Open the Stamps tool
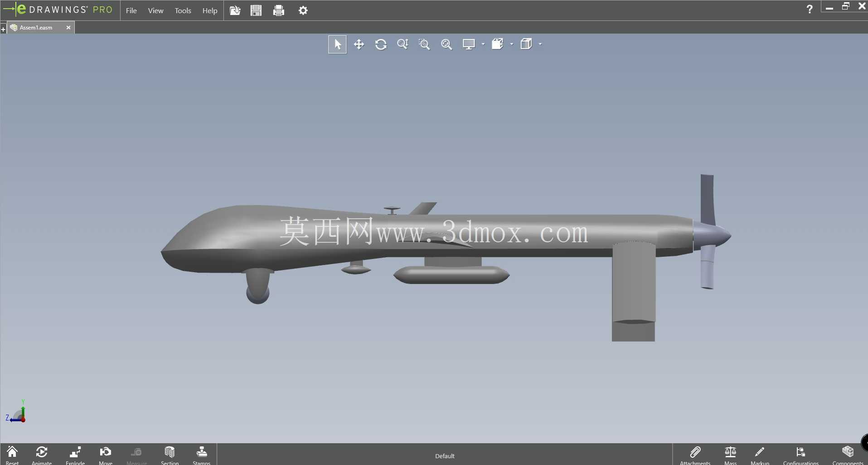 (202, 455)
